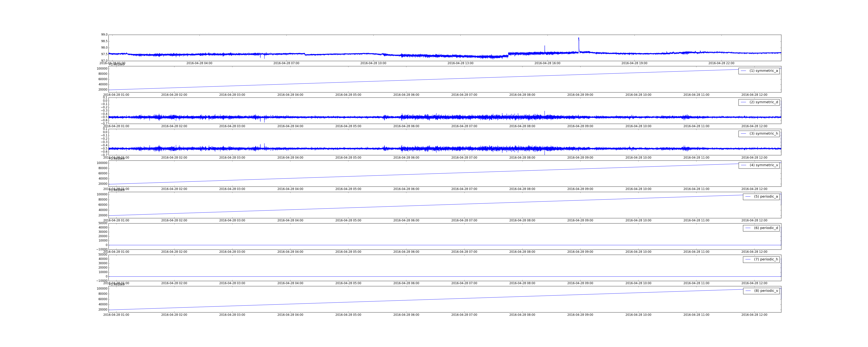Select the "98.5" y-axis tick label
868x347 pixels.
coord(104,41)
